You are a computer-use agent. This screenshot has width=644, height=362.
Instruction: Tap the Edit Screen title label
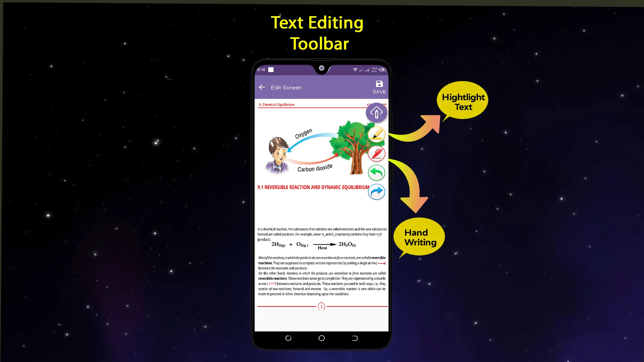(x=286, y=87)
